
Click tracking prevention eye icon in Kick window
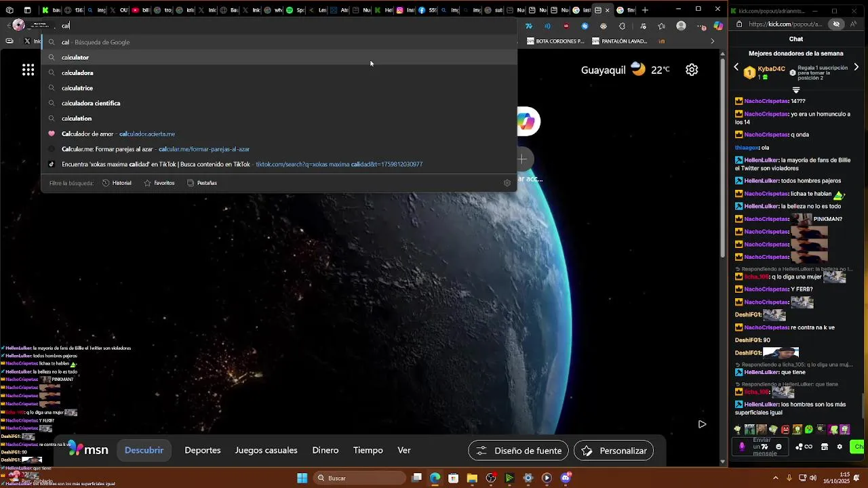(836, 24)
